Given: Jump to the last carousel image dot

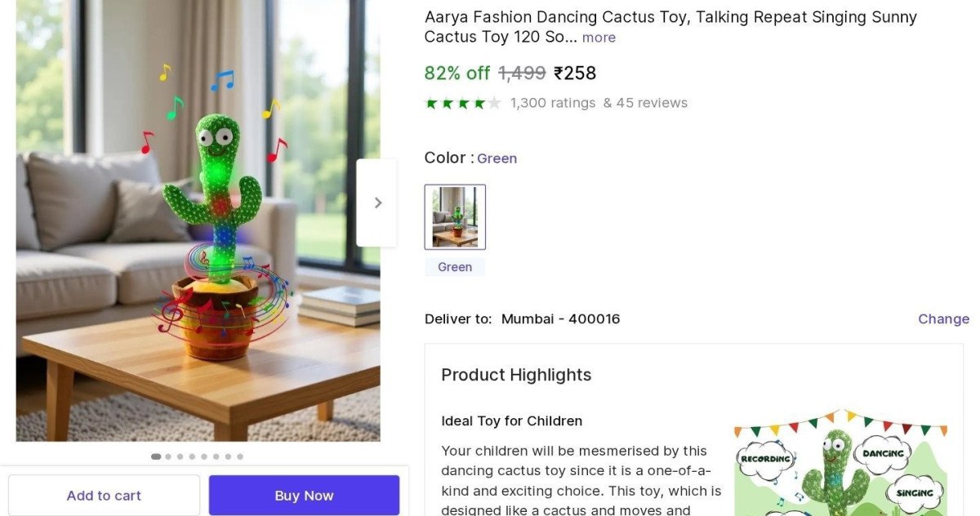Looking at the screenshot, I should [239, 457].
